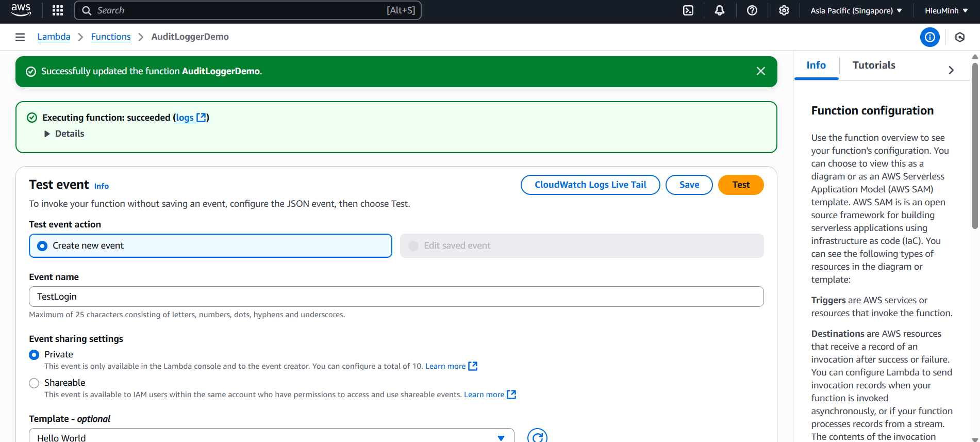Viewport: 980px width, 442px height.
Task: Select the Create new event option
Action: click(x=210, y=245)
